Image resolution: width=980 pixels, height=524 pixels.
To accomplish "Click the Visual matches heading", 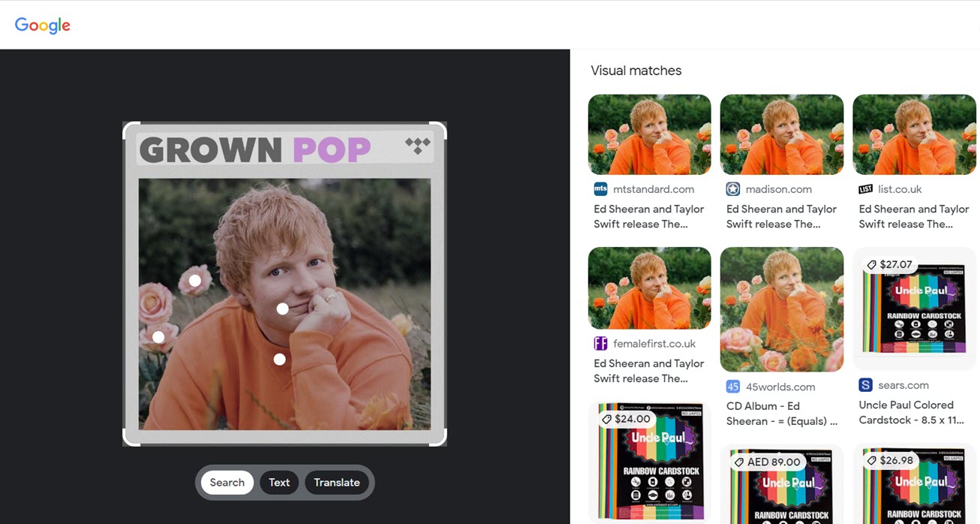I will pyautogui.click(x=636, y=71).
